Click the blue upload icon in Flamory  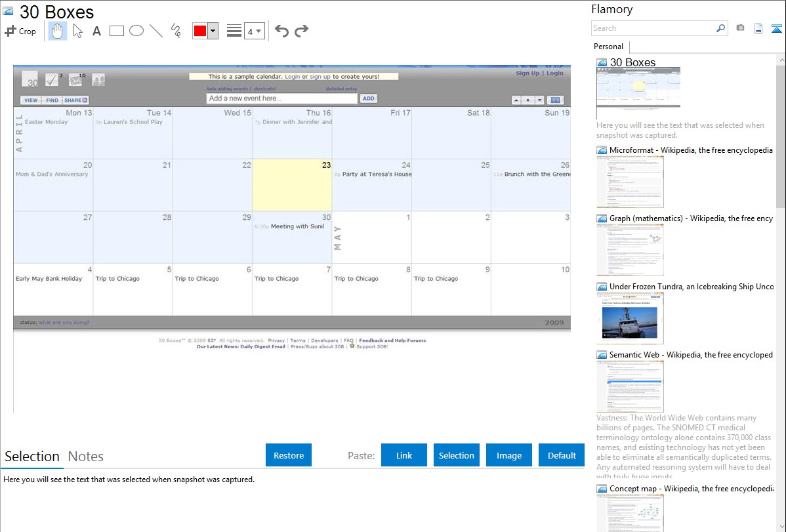pyautogui.click(x=776, y=28)
